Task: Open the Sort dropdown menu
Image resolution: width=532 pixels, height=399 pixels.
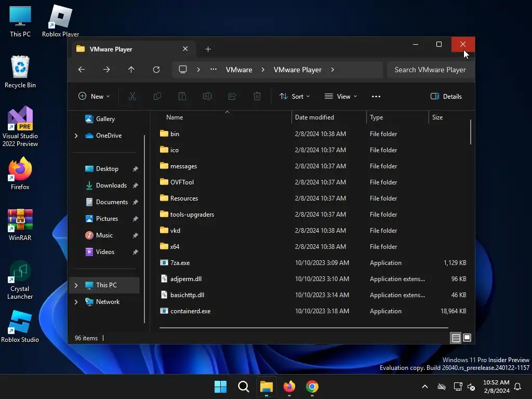Action: (x=295, y=96)
